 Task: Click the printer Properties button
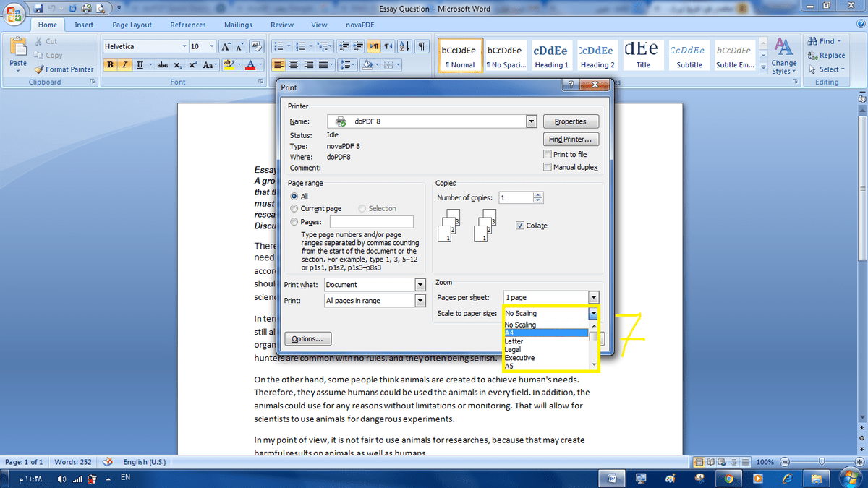click(571, 121)
